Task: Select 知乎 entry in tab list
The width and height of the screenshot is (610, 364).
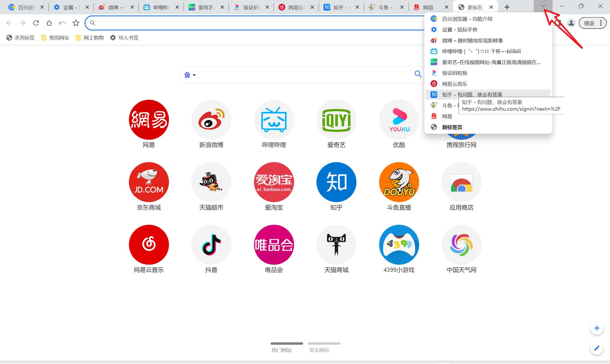Action: (x=488, y=95)
